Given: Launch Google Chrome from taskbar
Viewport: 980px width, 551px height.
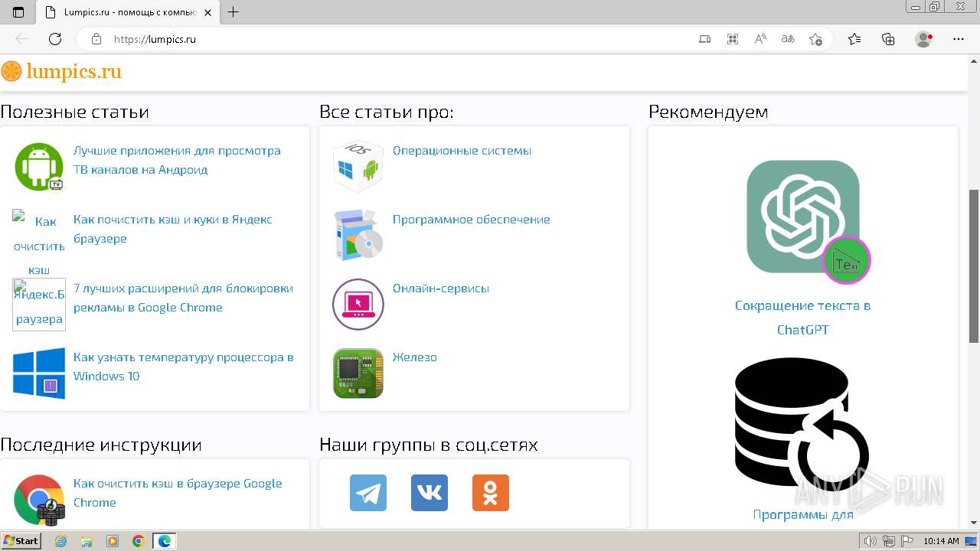Looking at the screenshot, I should 139,541.
